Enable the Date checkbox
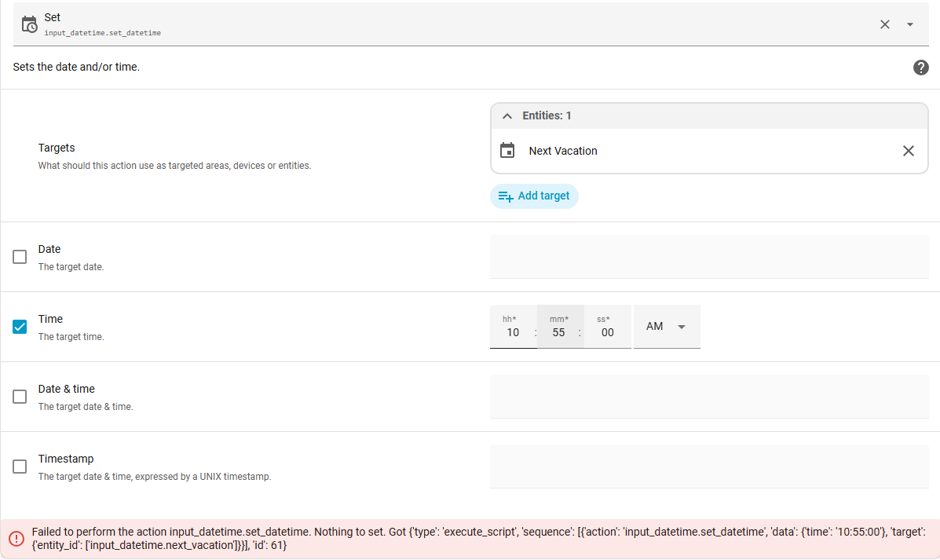 click(20, 257)
